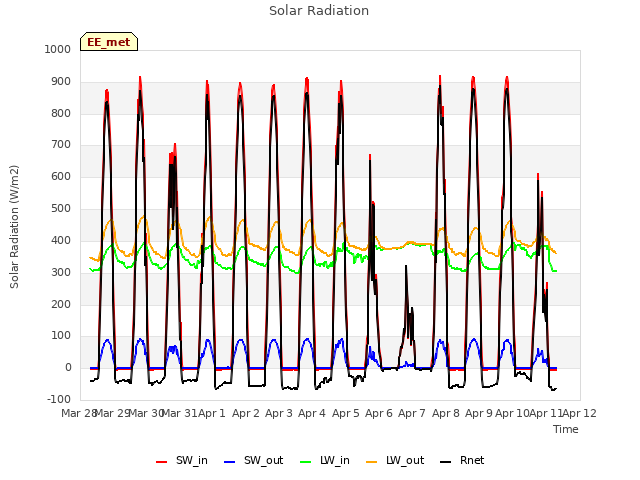
Task: Toggle LW_out series via legend label
Action: tap(405, 460)
